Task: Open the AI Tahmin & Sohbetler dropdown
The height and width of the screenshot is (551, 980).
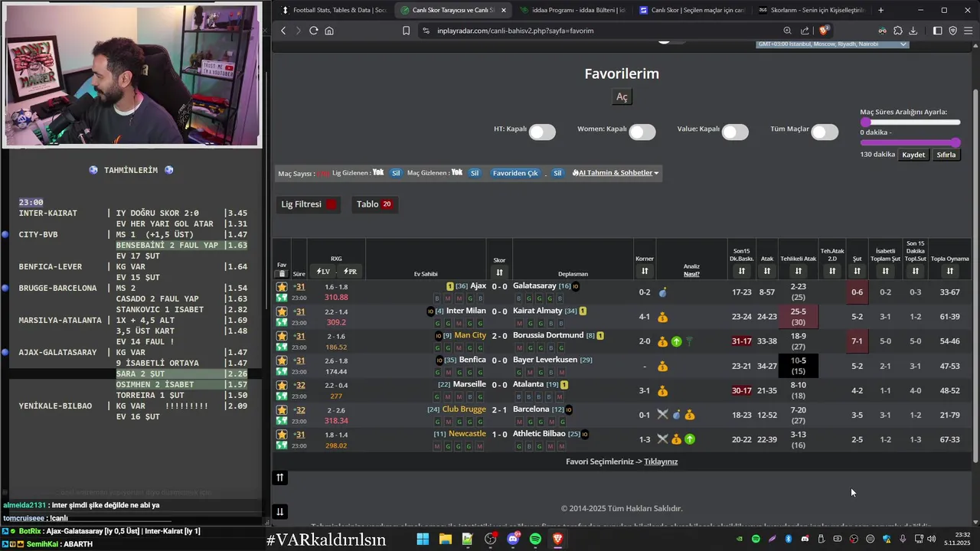Action: click(616, 173)
